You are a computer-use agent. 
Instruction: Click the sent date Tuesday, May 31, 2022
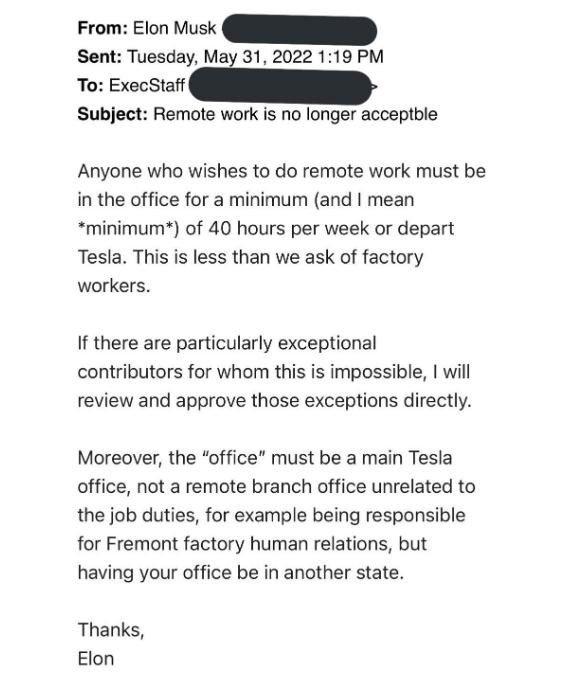click(x=219, y=57)
